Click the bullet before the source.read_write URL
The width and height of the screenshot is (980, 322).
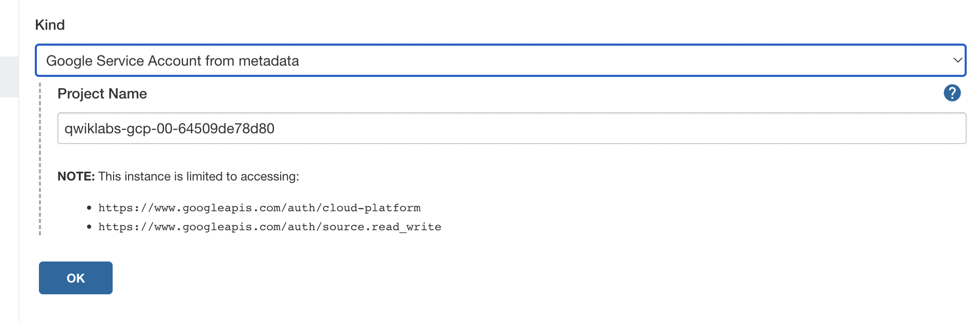(x=89, y=227)
